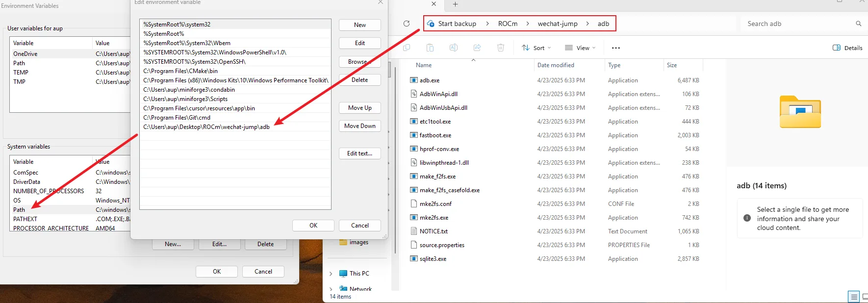This screenshot has height=303, width=868.
Task: Select hprof-conv.exe in the file list
Action: pyautogui.click(x=555, y=149)
